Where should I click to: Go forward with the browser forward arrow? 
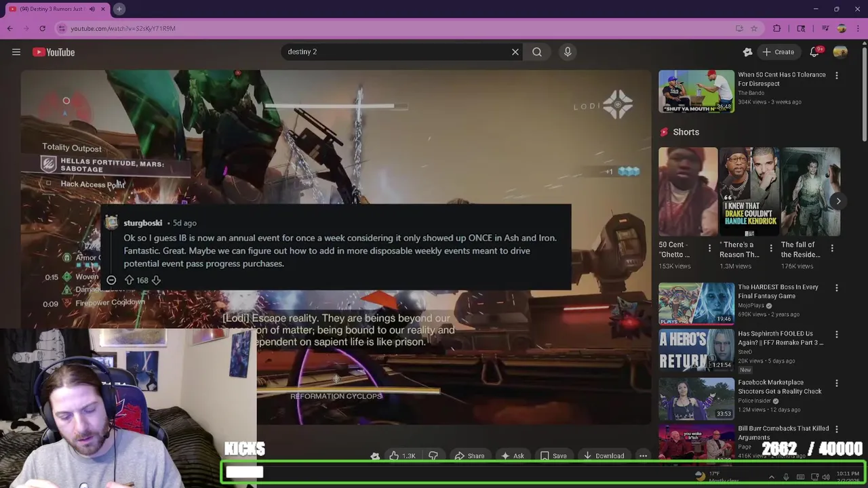(x=26, y=28)
